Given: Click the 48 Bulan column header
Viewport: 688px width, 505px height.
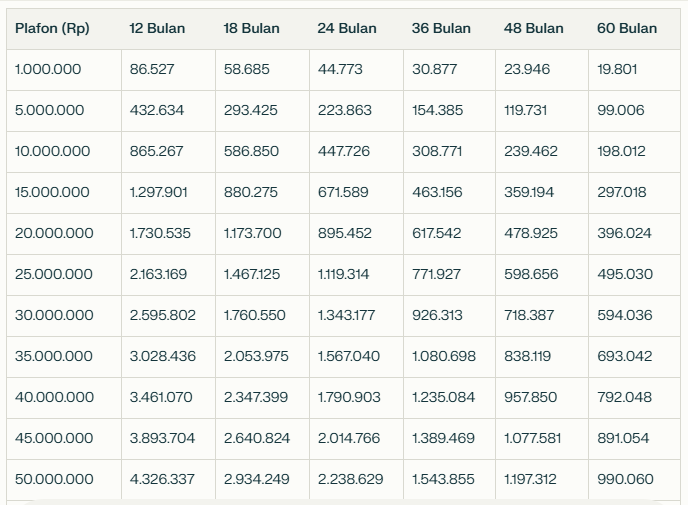Looking at the screenshot, I should [x=534, y=28].
